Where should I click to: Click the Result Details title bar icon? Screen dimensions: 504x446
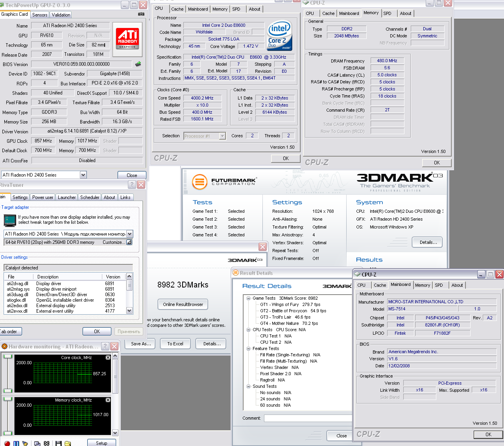point(236,273)
